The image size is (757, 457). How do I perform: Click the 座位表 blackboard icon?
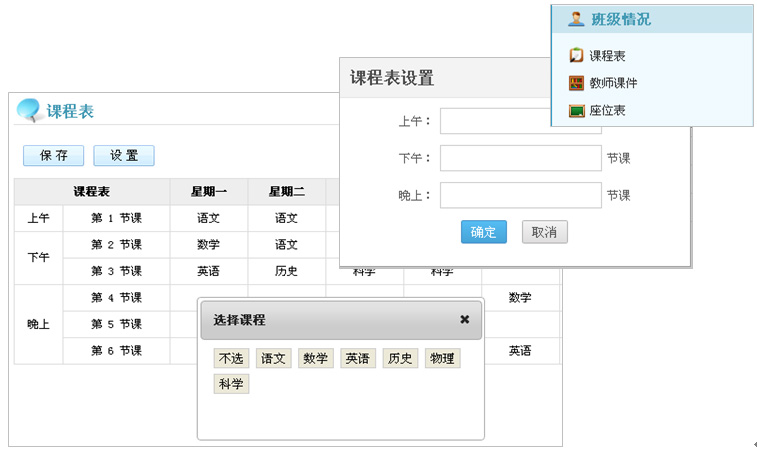coord(576,110)
